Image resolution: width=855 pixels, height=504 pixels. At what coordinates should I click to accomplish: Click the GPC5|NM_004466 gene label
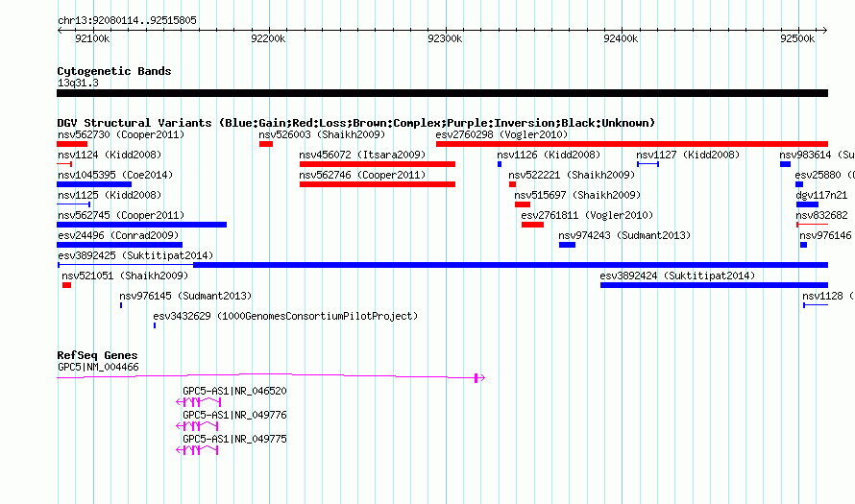98,368
